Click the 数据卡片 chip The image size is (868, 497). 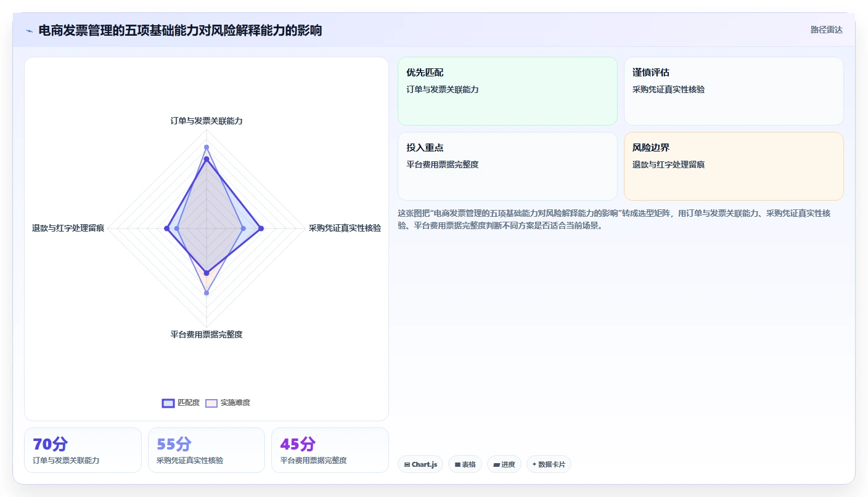click(x=549, y=464)
